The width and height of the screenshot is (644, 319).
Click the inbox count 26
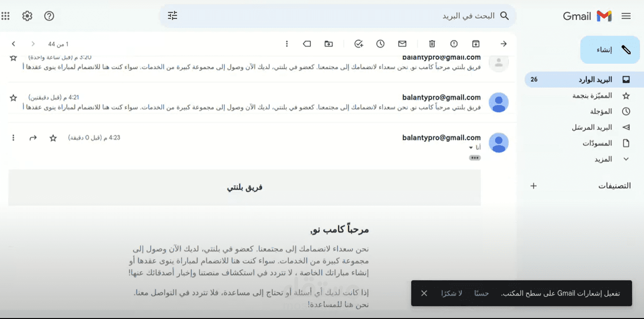pyautogui.click(x=534, y=80)
